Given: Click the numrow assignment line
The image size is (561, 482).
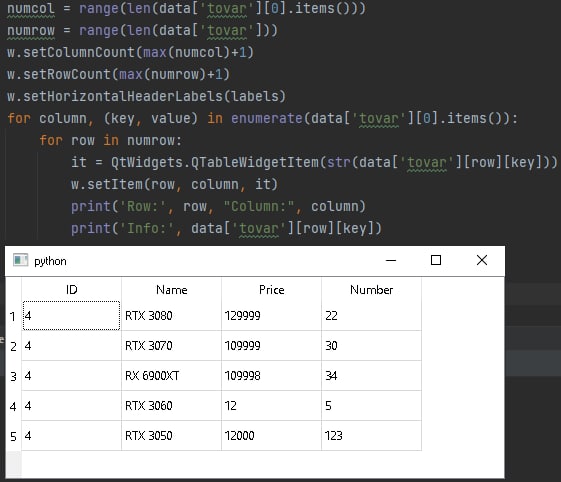Looking at the screenshot, I should point(142,30).
